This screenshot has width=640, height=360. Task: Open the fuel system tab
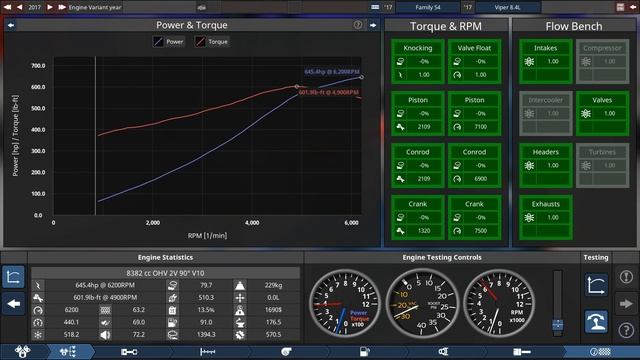click(364, 352)
